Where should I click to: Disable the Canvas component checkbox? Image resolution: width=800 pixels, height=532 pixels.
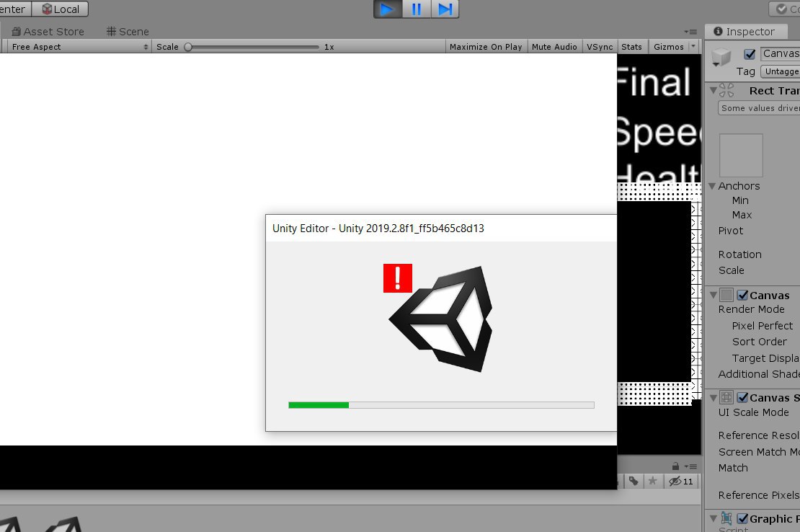tap(743, 295)
